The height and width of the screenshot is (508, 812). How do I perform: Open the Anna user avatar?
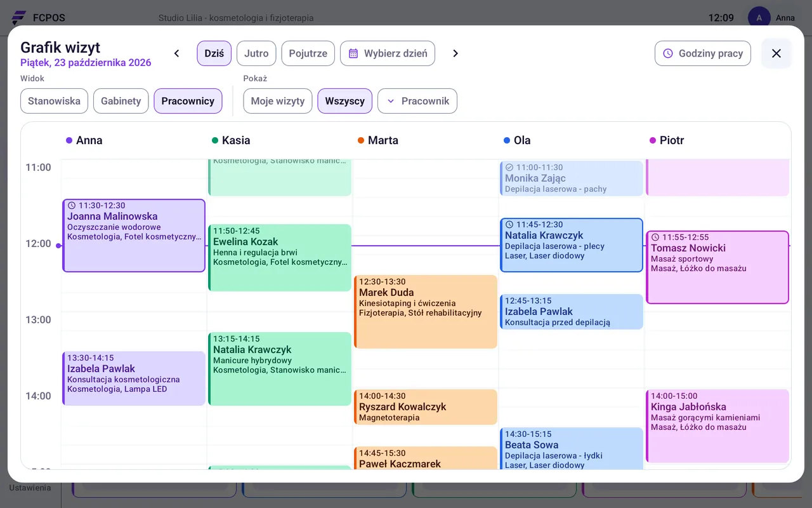click(x=759, y=18)
